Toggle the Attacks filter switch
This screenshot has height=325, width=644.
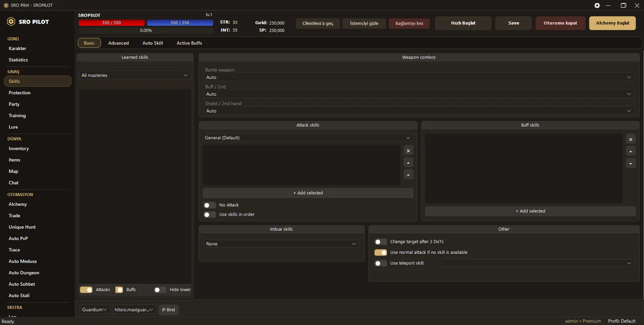86,290
